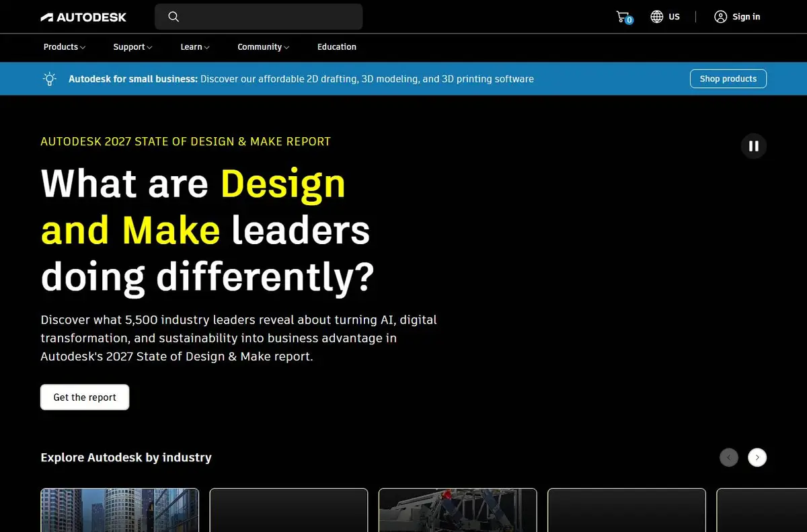Expand the Learn menu
The width and height of the screenshot is (807, 532).
[x=195, y=47]
